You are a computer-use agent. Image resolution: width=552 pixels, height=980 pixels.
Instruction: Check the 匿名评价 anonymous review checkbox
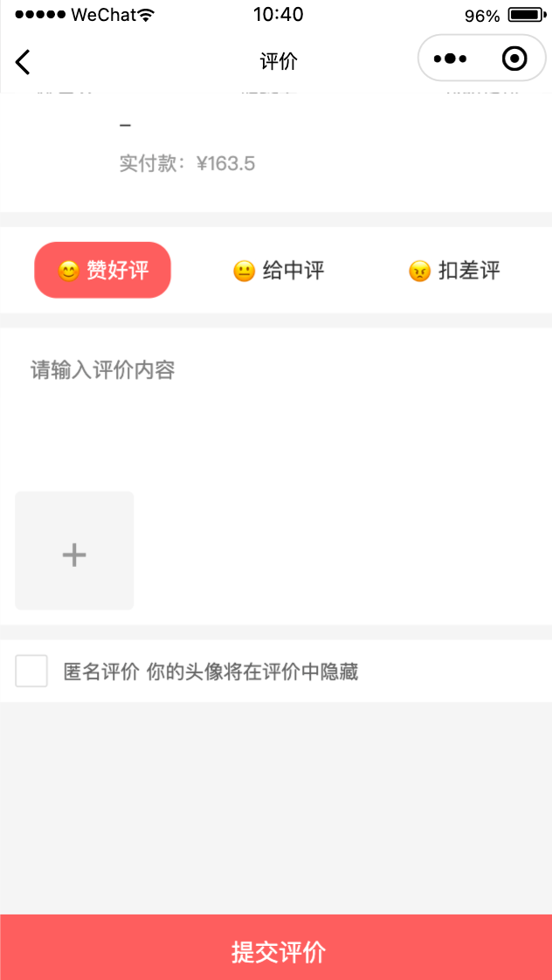[31, 671]
